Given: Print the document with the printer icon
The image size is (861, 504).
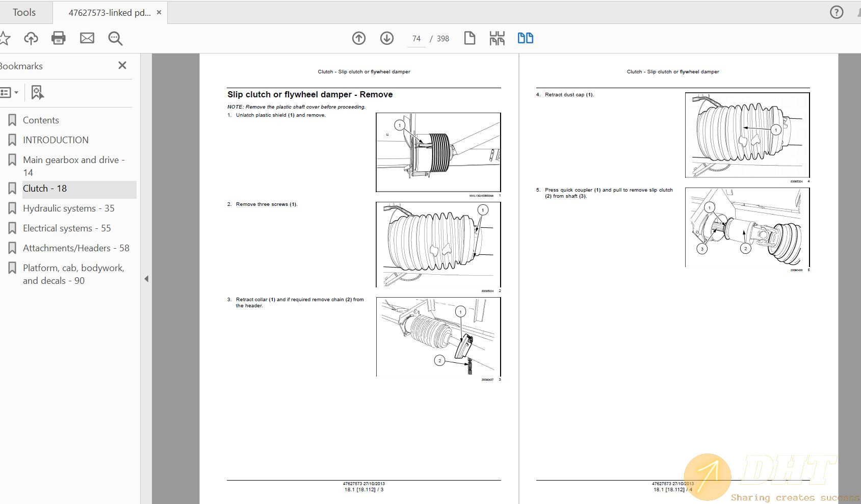Looking at the screenshot, I should pyautogui.click(x=59, y=38).
